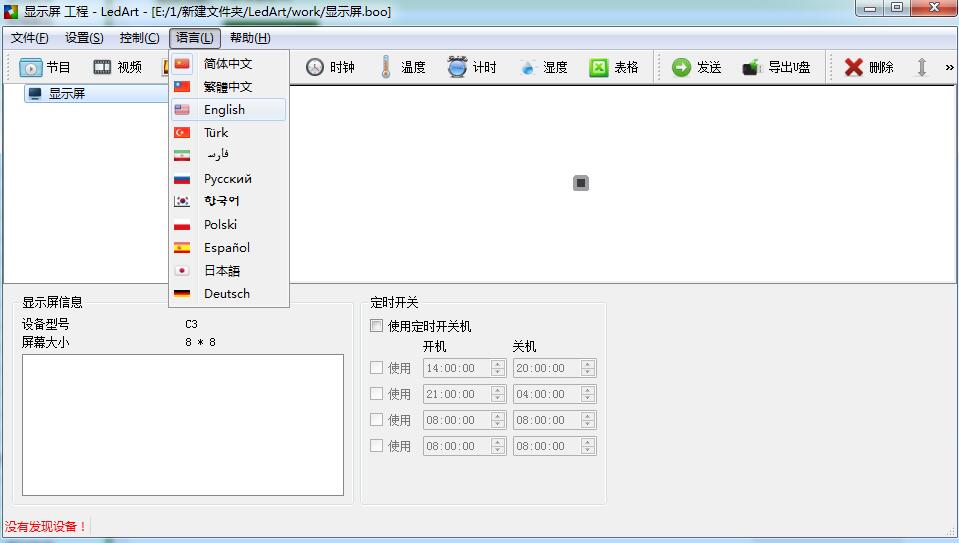The width and height of the screenshot is (959, 543).
Task: Switch language to English
Action: (x=228, y=109)
